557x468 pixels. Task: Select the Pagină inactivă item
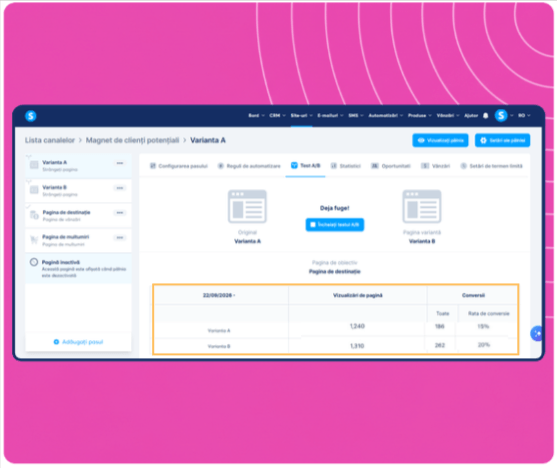point(78,268)
